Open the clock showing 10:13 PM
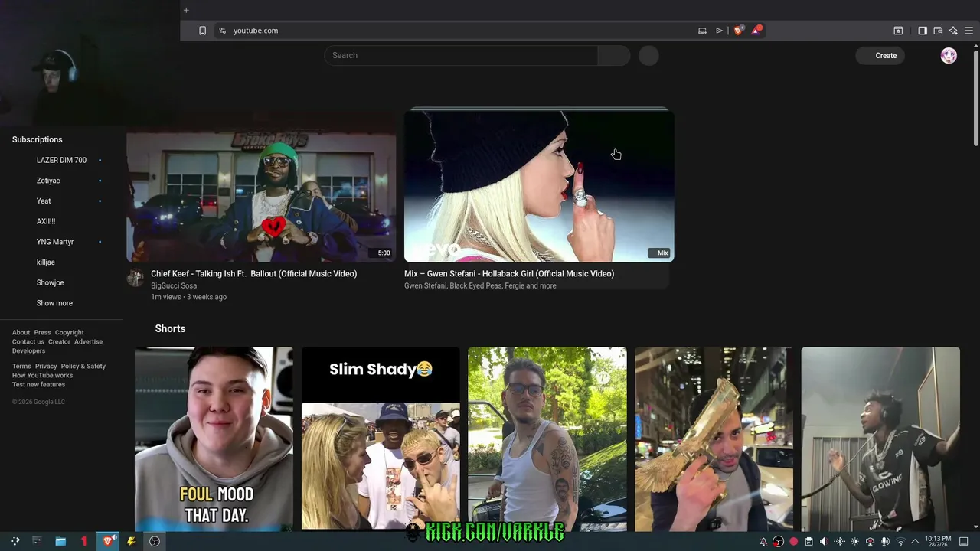 [x=938, y=541]
